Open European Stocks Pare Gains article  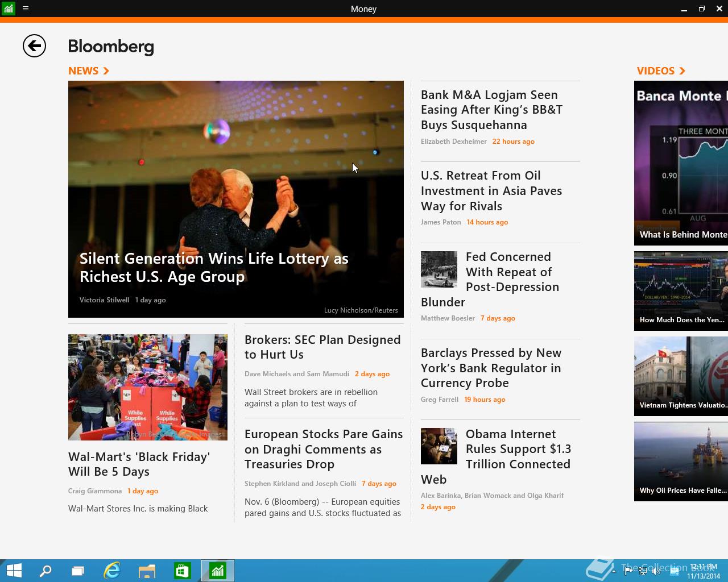324,449
